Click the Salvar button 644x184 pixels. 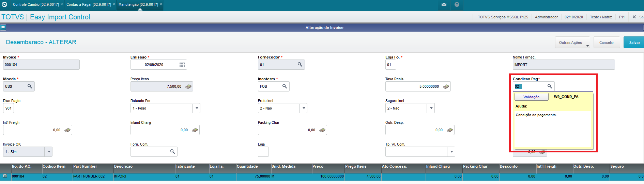click(x=634, y=43)
